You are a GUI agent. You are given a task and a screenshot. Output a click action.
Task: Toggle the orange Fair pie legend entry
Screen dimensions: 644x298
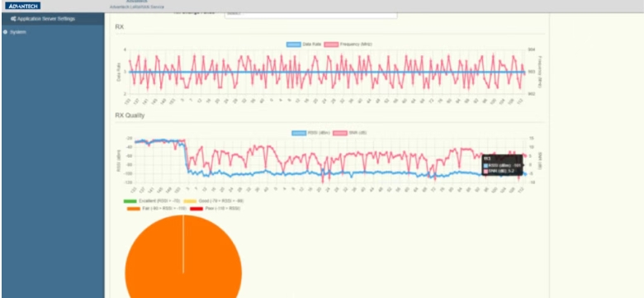point(157,209)
